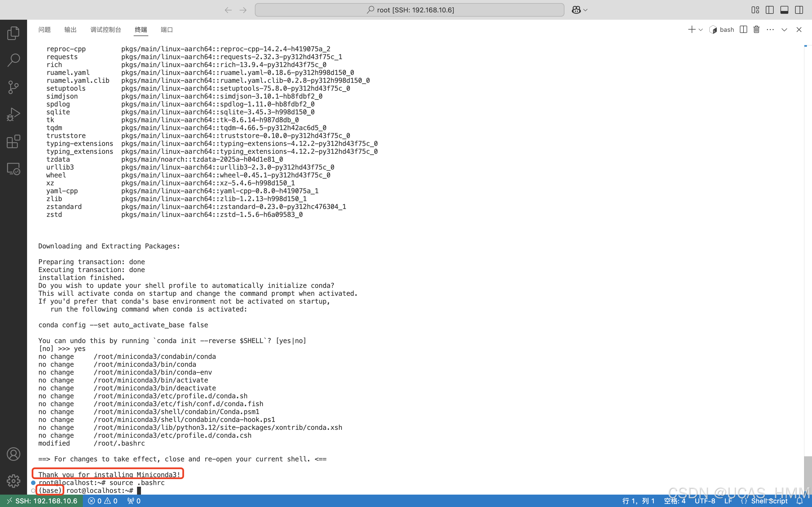Split the terminal pane

click(x=743, y=30)
